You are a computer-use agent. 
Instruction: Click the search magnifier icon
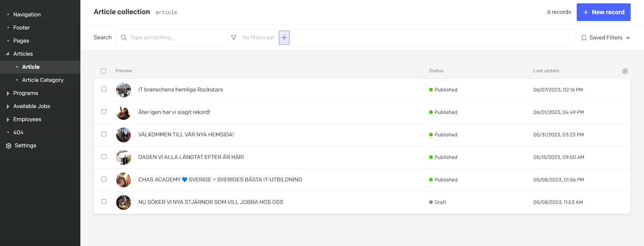pyautogui.click(x=124, y=38)
